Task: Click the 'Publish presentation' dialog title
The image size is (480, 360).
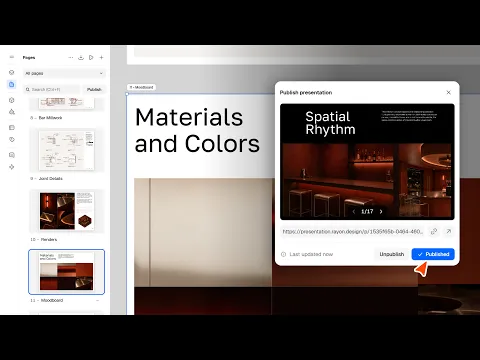Action: click(x=306, y=92)
